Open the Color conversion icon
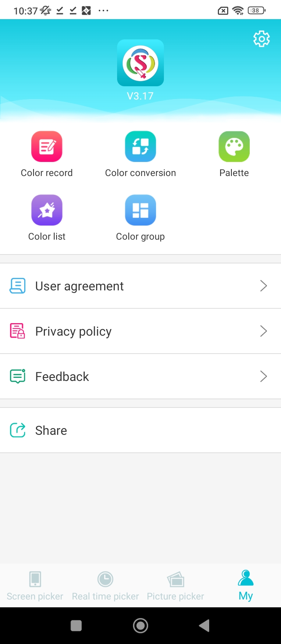 [140, 146]
